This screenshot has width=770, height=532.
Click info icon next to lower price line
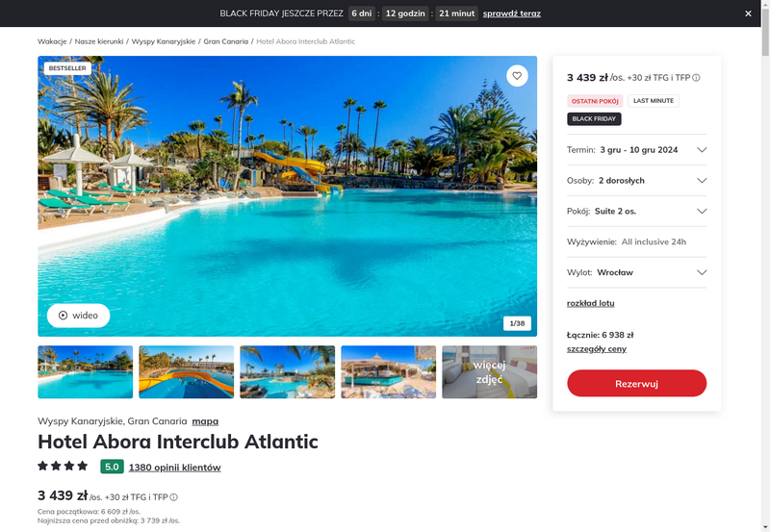[x=174, y=497]
